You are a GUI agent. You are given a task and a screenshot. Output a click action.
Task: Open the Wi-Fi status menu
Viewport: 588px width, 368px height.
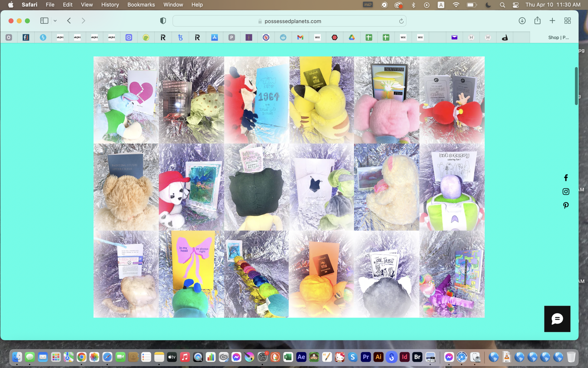coord(456,5)
